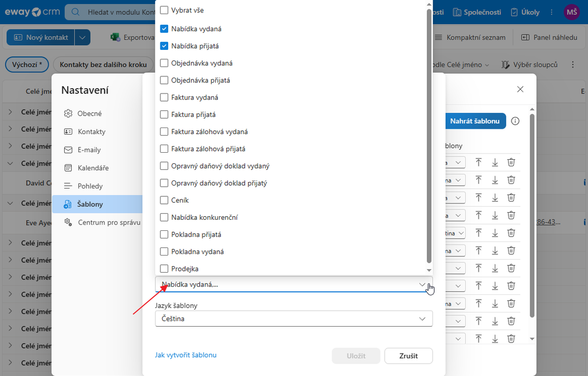Collapse the Nabídka vydaná type dropdown
The image size is (588, 376).
[422, 284]
